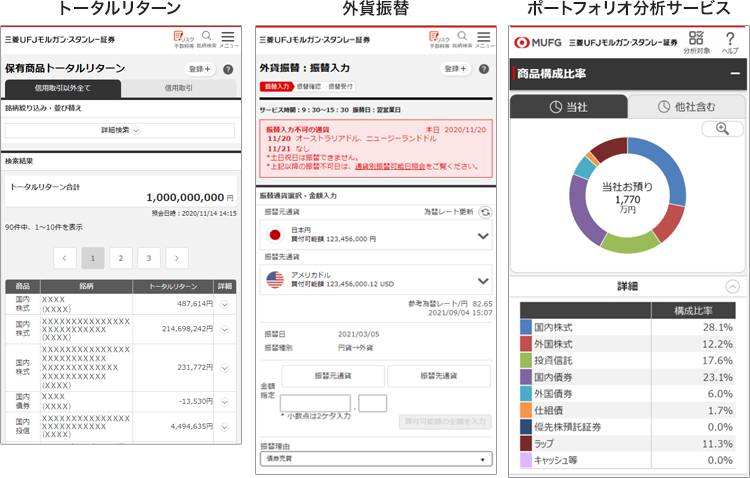Expand details for 4,494,635円 row
The height and width of the screenshot is (478, 750).
tap(224, 427)
